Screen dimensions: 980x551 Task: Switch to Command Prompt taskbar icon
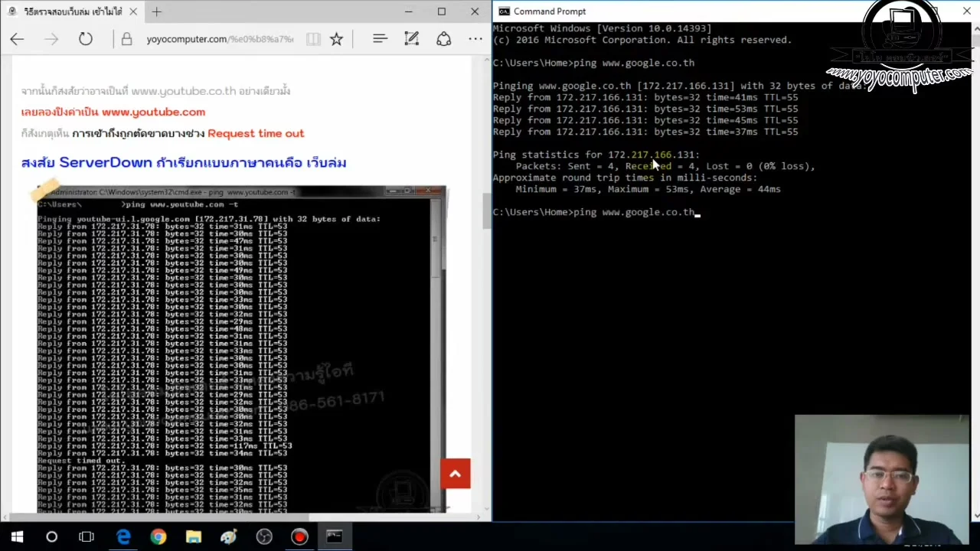[x=335, y=537]
